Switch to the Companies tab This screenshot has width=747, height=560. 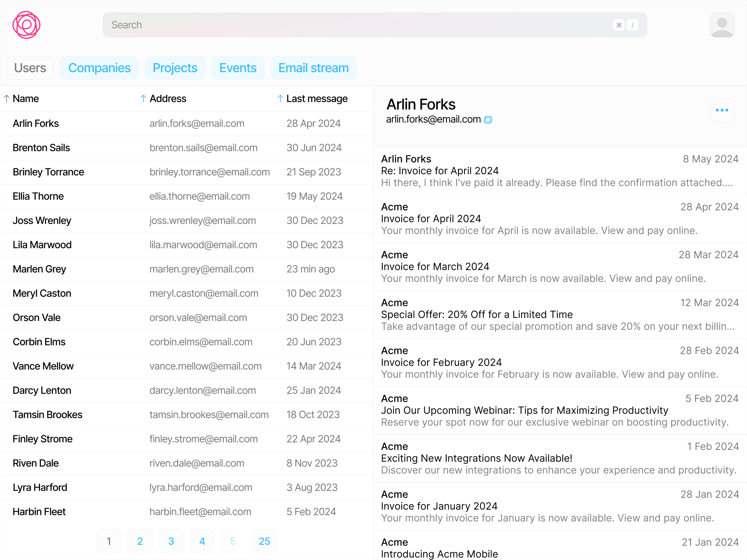99,68
